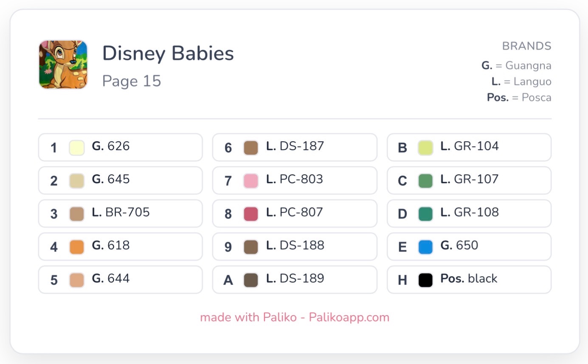Select row 2 labeled G. 645
This screenshot has width=588, height=364.
[x=121, y=180]
